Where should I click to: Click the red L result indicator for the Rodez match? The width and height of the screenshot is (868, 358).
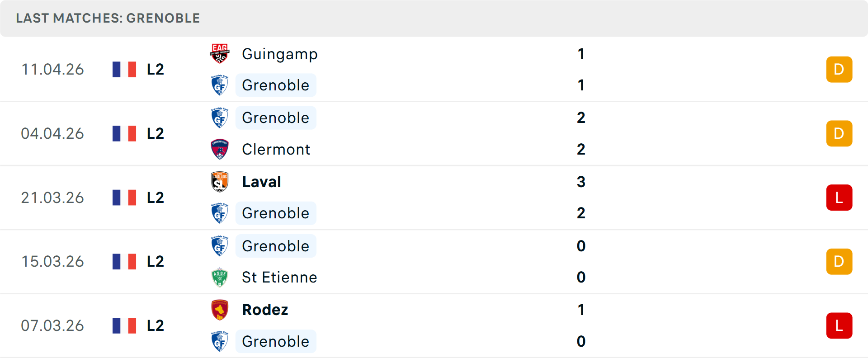coord(839,325)
